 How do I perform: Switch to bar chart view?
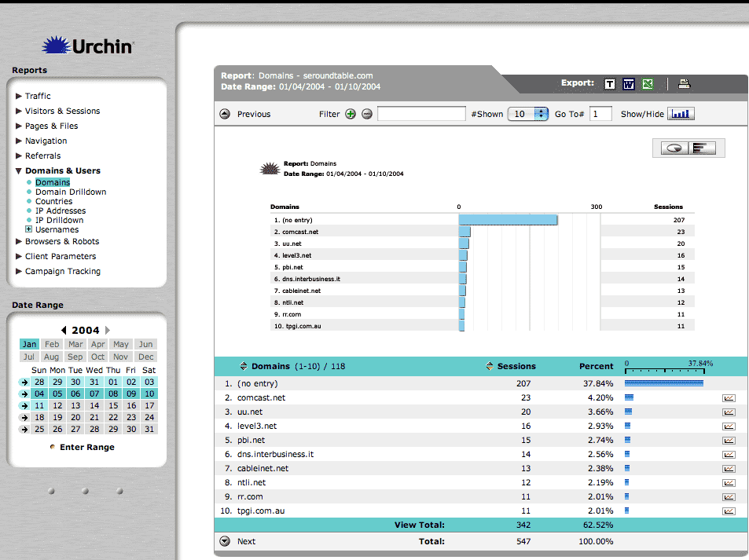coord(702,148)
